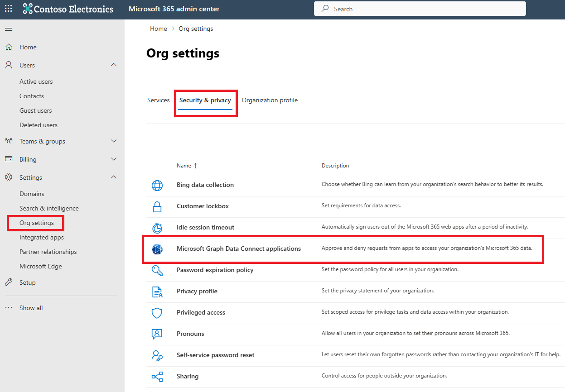Click Show all label in sidebar
565x392 pixels.
[31, 308]
